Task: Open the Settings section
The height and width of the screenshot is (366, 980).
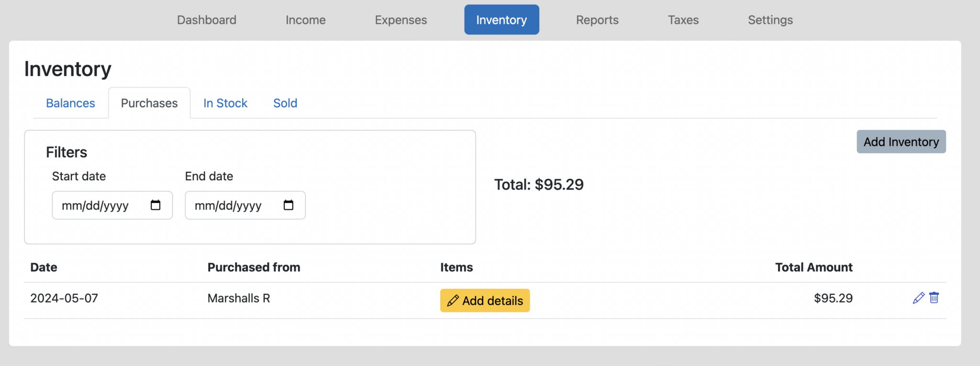Action: tap(770, 20)
